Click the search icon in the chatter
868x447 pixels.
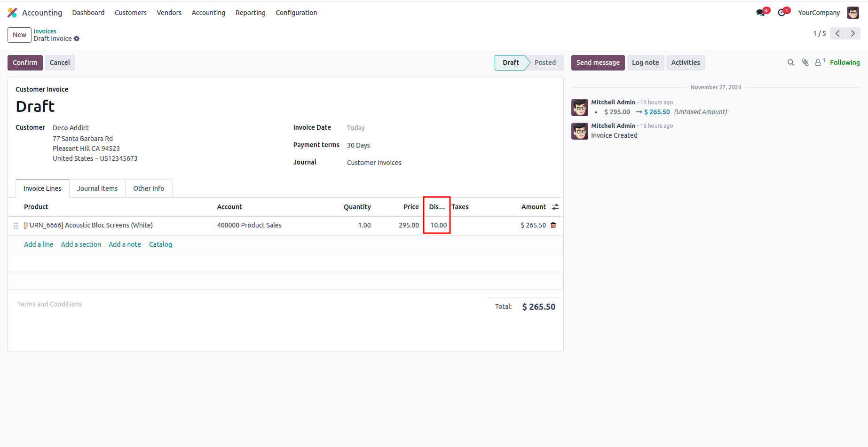click(x=790, y=63)
